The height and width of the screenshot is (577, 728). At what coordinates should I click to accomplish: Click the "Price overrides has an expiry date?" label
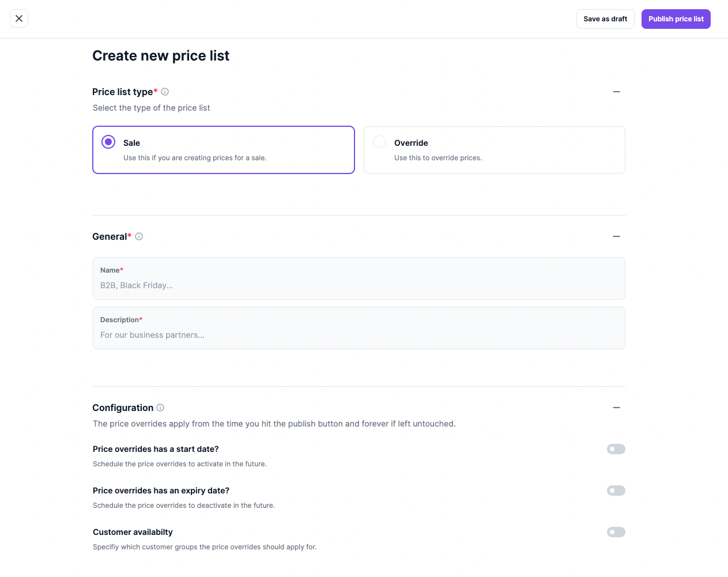161,491
